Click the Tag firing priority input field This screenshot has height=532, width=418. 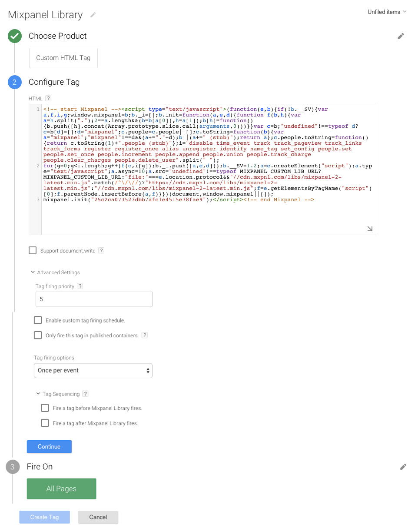94,299
